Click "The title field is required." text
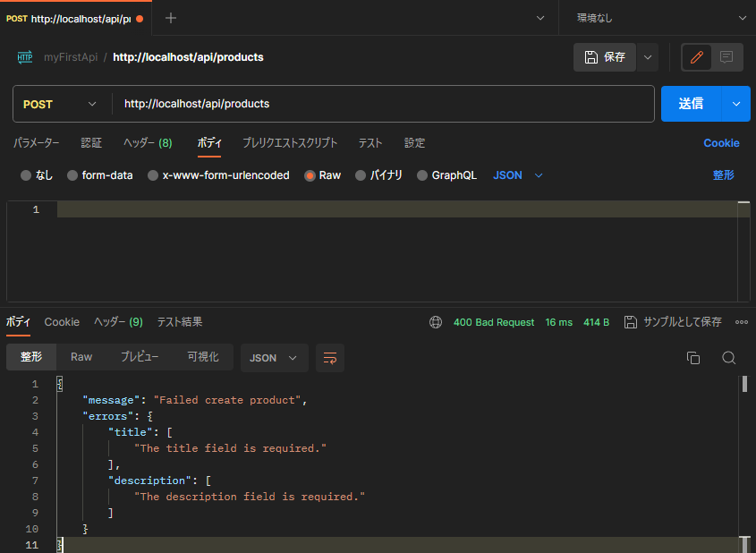 231,448
